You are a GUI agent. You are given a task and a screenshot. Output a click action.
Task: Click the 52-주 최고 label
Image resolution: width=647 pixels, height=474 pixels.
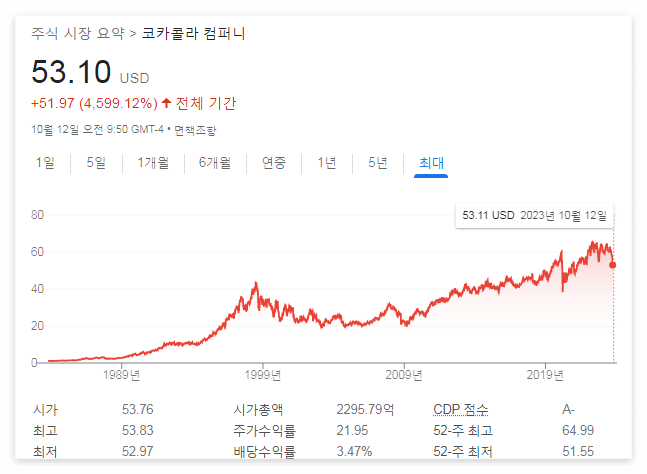click(463, 430)
